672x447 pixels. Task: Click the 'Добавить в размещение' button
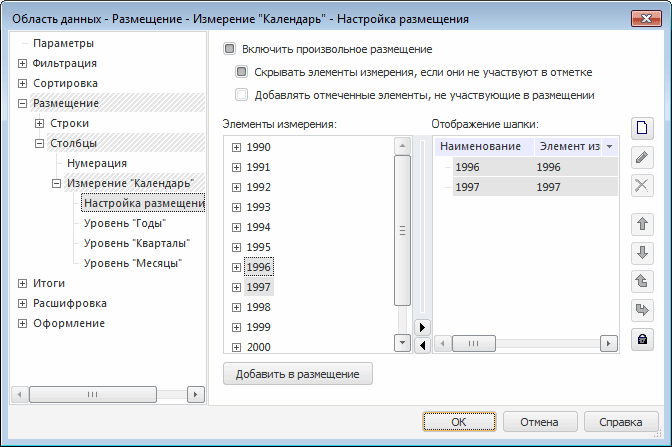(298, 374)
